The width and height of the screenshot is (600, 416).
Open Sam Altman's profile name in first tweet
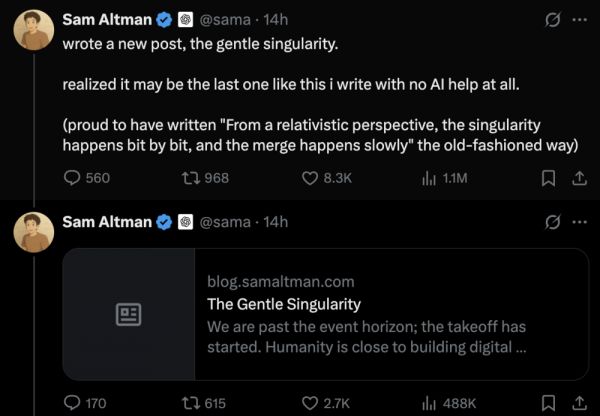click(106, 19)
